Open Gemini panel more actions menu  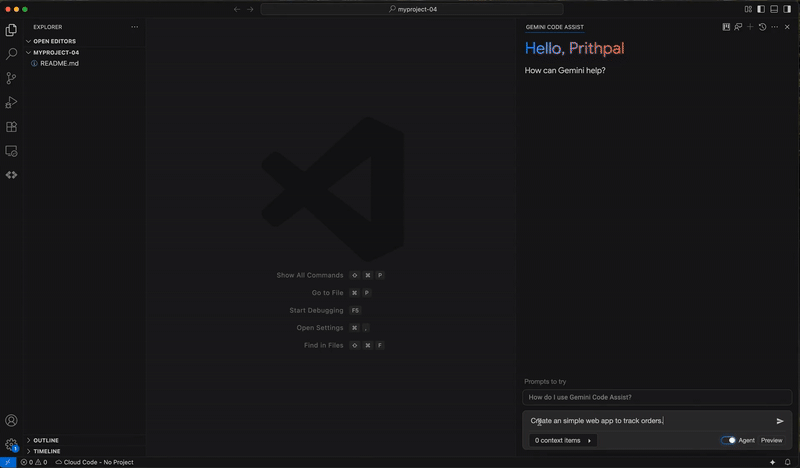click(x=774, y=27)
